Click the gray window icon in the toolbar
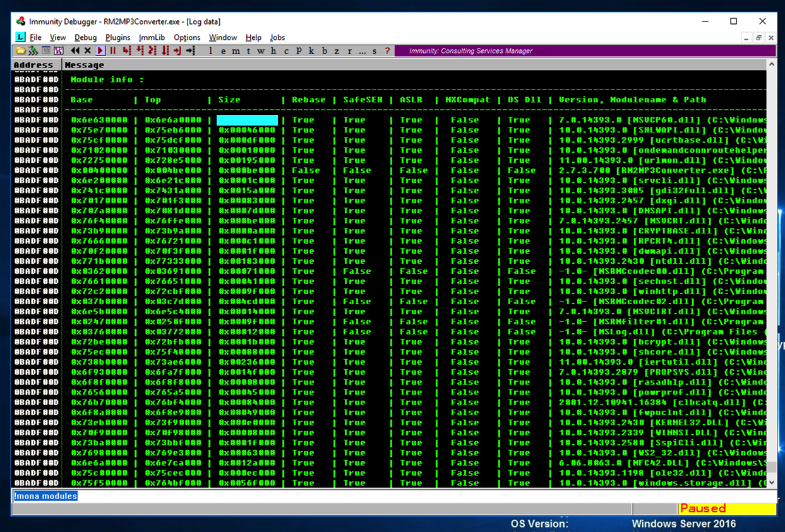Screen dimensions: 785x532 (45, 50)
